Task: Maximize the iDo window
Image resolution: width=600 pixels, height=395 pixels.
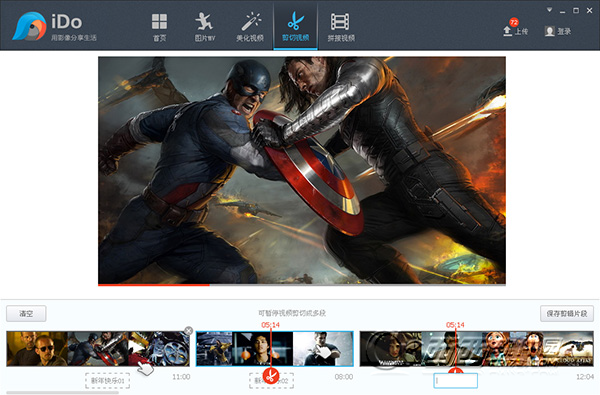Action: (x=576, y=11)
